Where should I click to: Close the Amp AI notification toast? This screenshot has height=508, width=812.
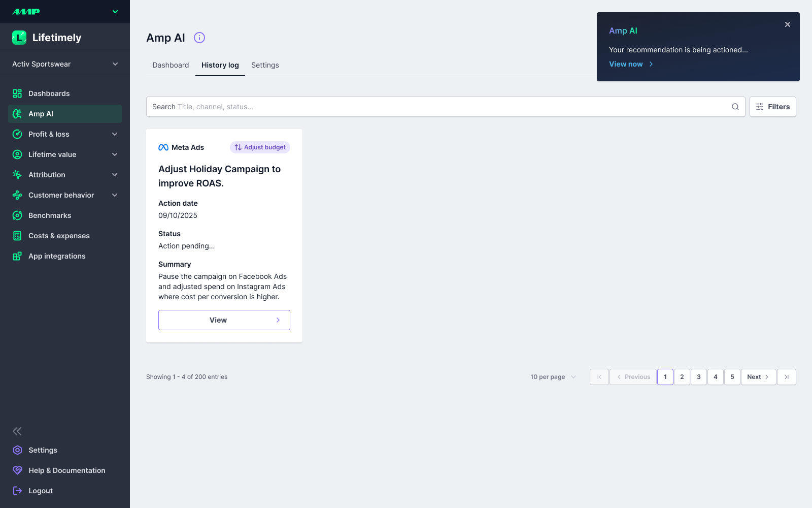point(788,24)
